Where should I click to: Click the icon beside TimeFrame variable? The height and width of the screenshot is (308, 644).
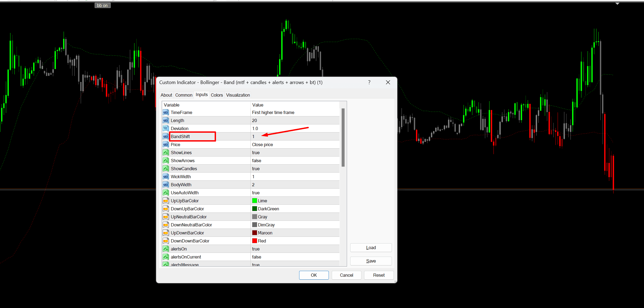coord(165,112)
